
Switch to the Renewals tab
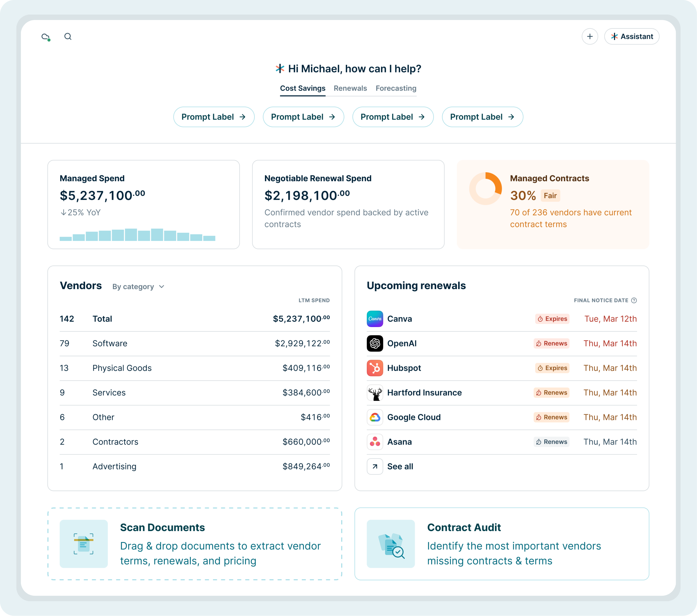tap(350, 88)
